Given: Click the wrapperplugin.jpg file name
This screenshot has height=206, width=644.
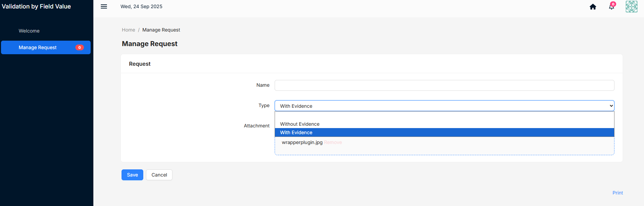Looking at the screenshot, I should 302,142.
